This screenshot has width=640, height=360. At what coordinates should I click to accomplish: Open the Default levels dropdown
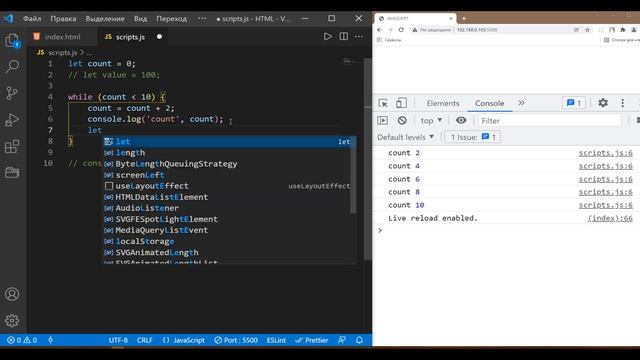point(405,137)
